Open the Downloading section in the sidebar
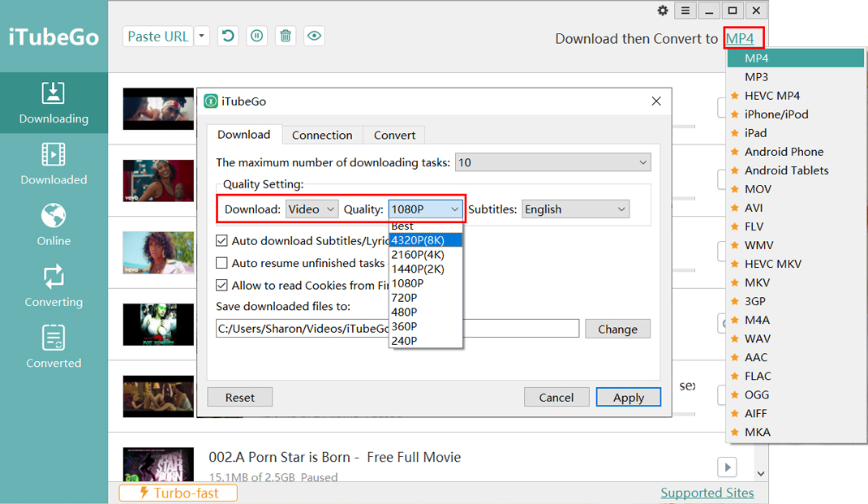868x504 pixels. click(x=54, y=103)
